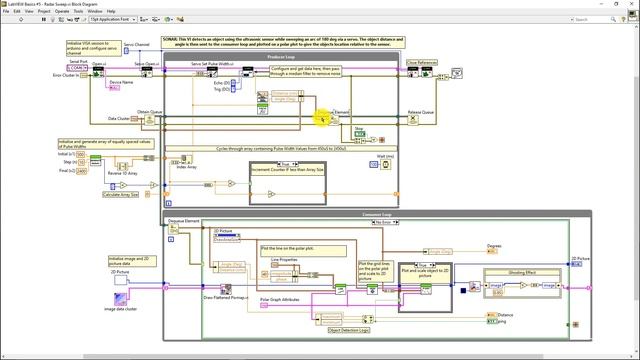The width and height of the screenshot is (640, 360).
Task: Click the search magnifier icon
Action: (x=613, y=19)
